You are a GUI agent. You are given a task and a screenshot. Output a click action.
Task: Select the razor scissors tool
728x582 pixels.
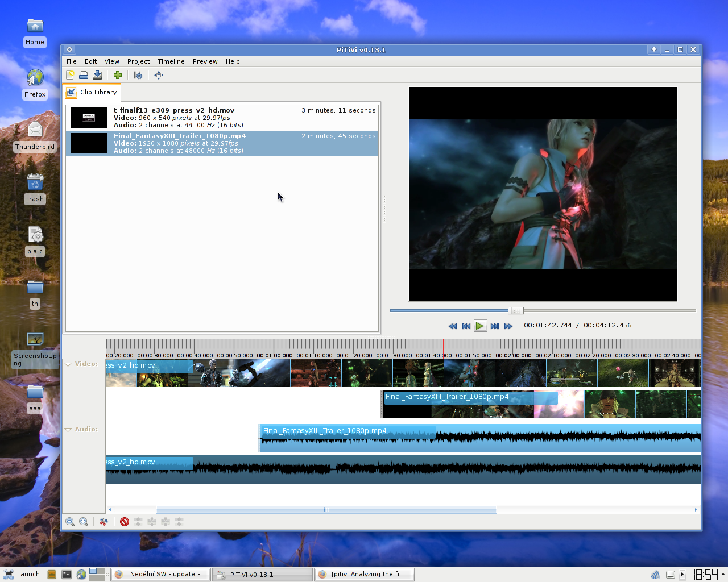click(x=104, y=522)
